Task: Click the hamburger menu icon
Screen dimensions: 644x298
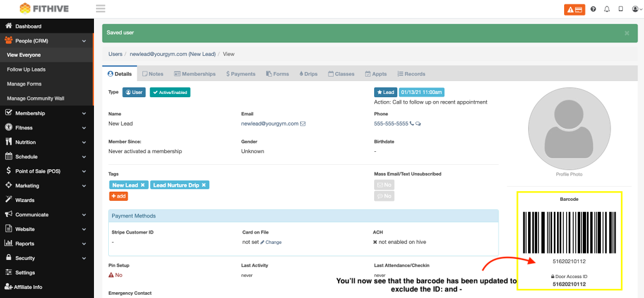Action: (100, 9)
